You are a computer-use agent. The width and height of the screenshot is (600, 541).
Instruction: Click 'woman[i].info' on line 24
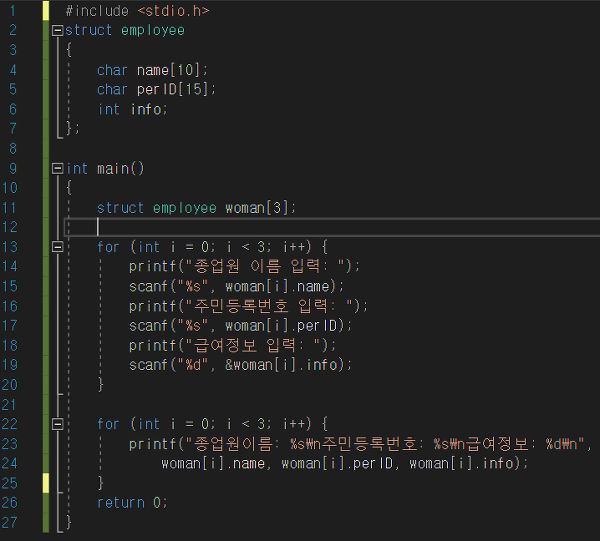(461, 464)
